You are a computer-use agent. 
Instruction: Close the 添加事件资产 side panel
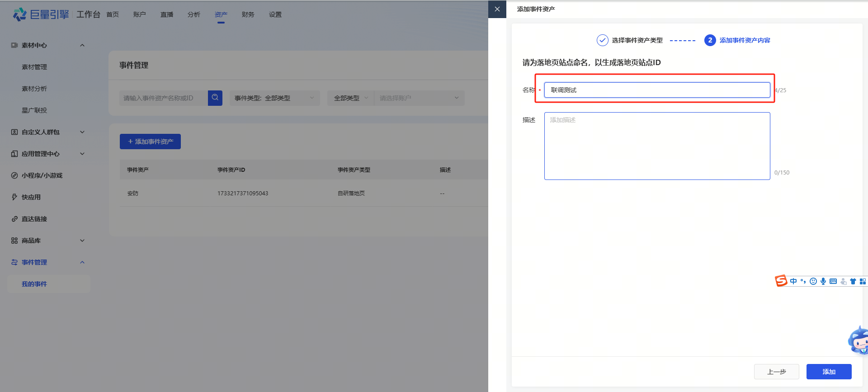497,9
